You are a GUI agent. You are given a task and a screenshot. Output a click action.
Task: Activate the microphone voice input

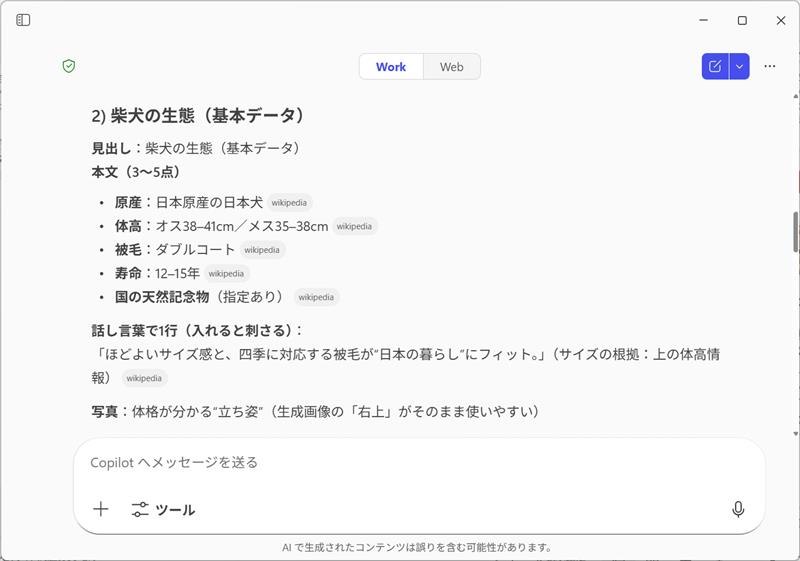pos(738,509)
